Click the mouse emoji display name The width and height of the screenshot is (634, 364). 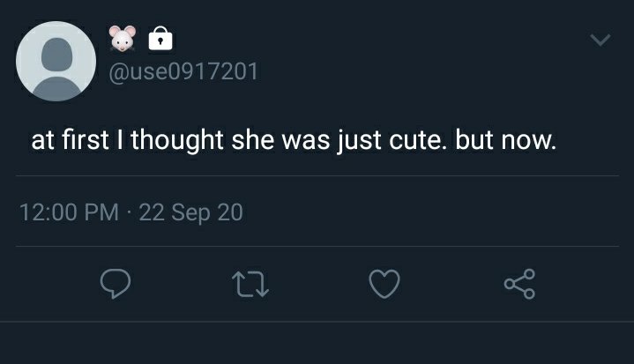(122, 38)
